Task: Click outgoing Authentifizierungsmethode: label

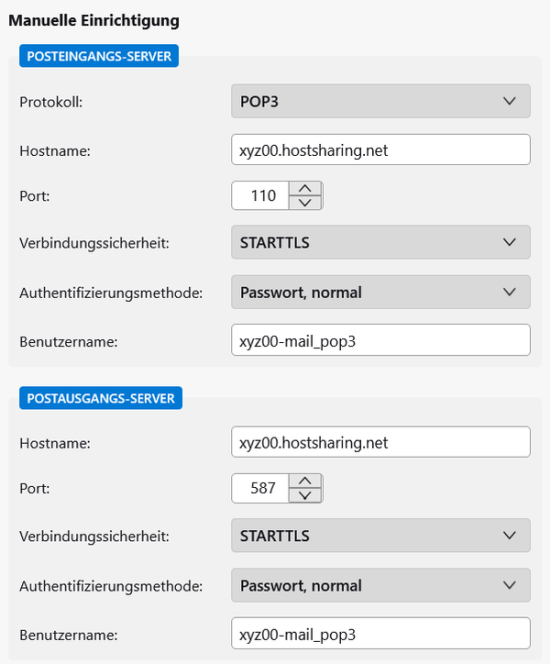Action: (x=111, y=587)
